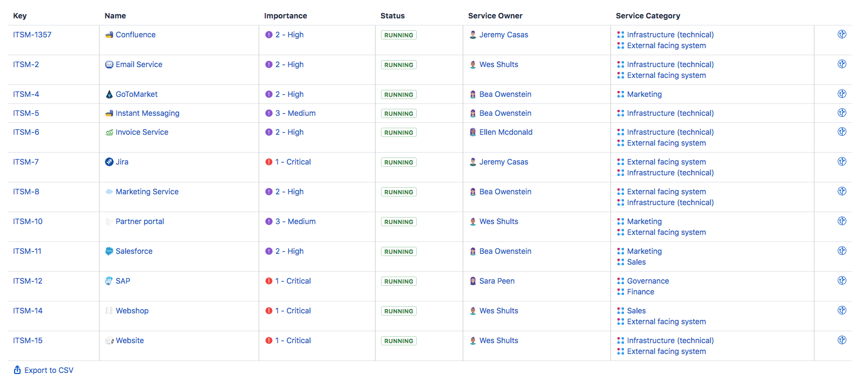Open Jeremy Casas profile in Confluence row
The image size is (868, 387).
[503, 35]
